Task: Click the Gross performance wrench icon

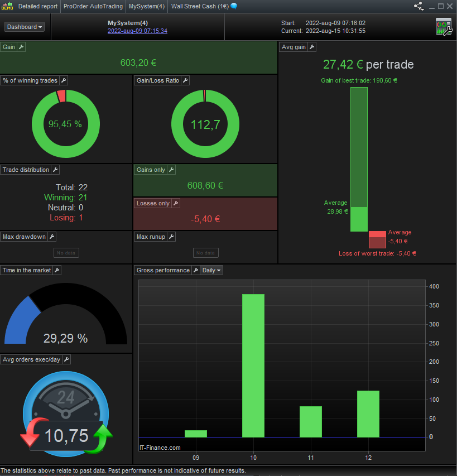Action: pyautogui.click(x=196, y=270)
